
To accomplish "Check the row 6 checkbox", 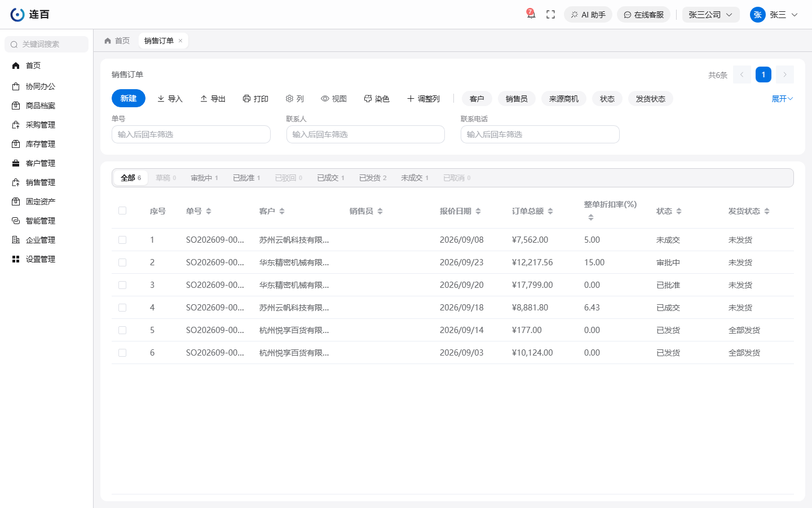I will coord(122,353).
